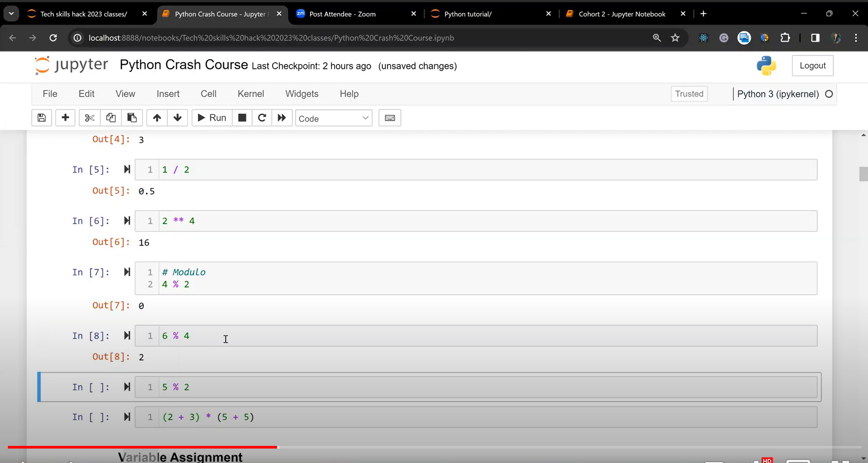The width and height of the screenshot is (868, 463).
Task: Open the Code cell type dropdown
Action: [333, 118]
